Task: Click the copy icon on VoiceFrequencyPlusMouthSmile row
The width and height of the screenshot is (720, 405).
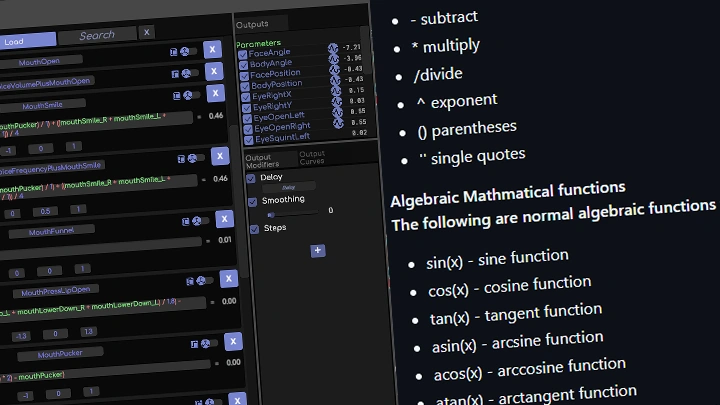Action: [x=181, y=159]
